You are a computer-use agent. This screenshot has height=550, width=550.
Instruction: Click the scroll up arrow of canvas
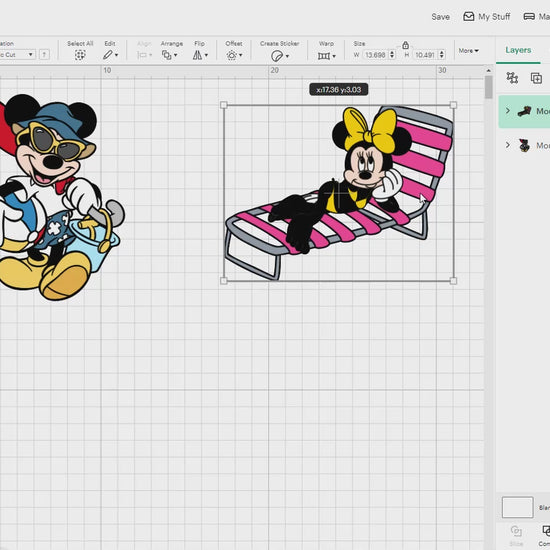tap(489, 71)
